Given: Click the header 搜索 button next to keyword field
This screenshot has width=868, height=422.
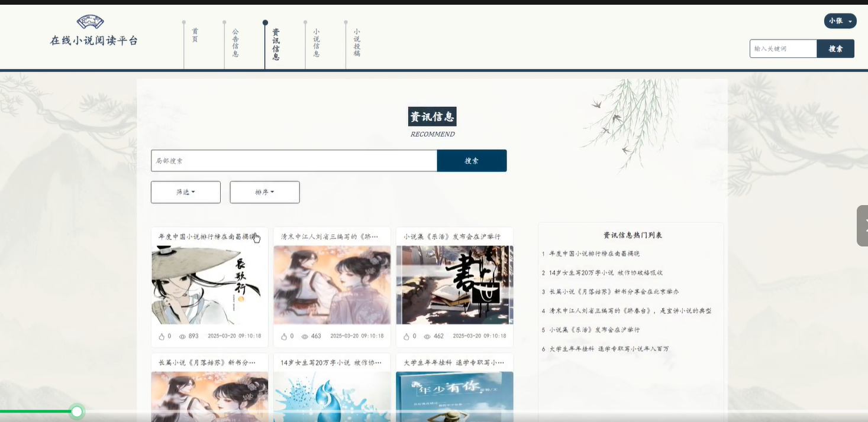Looking at the screenshot, I should pos(835,48).
